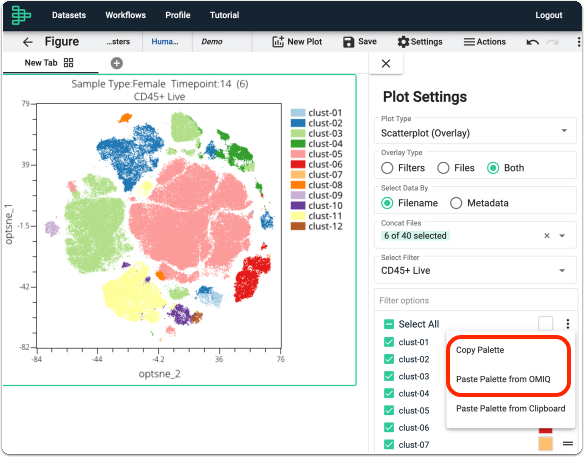Save the figure with disk icon
This screenshot has height=457, width=584.
(x=359, y=42)
